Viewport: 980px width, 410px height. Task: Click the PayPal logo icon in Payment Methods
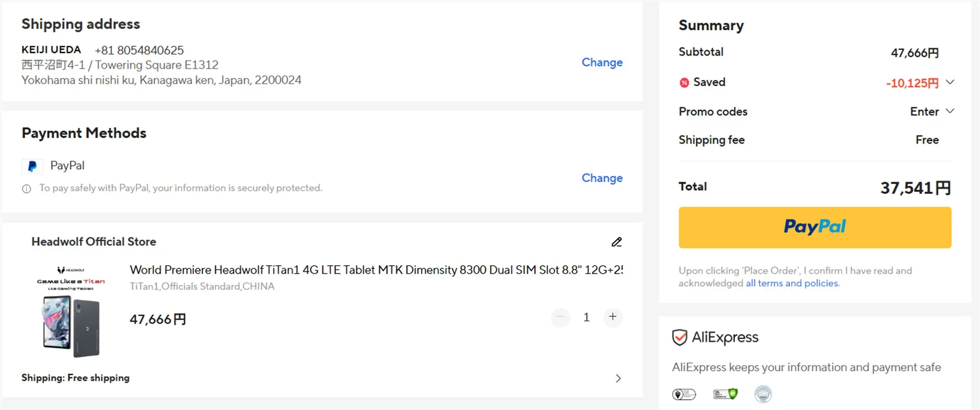[32, 166]
